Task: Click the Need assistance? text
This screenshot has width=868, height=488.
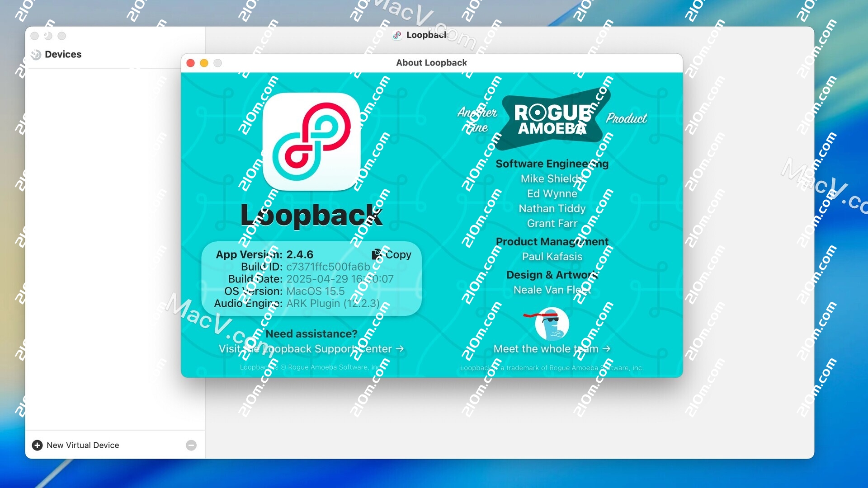Action: coord(311,334)
